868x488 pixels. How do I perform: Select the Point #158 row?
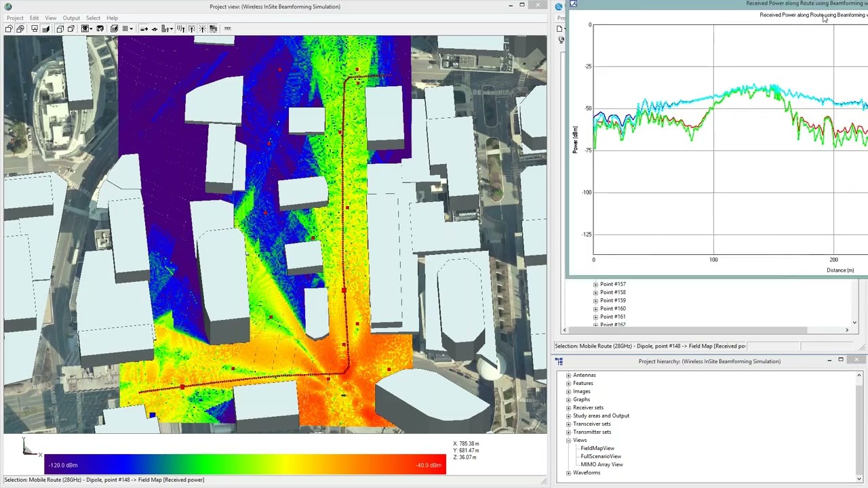click(x=613, y=293)
